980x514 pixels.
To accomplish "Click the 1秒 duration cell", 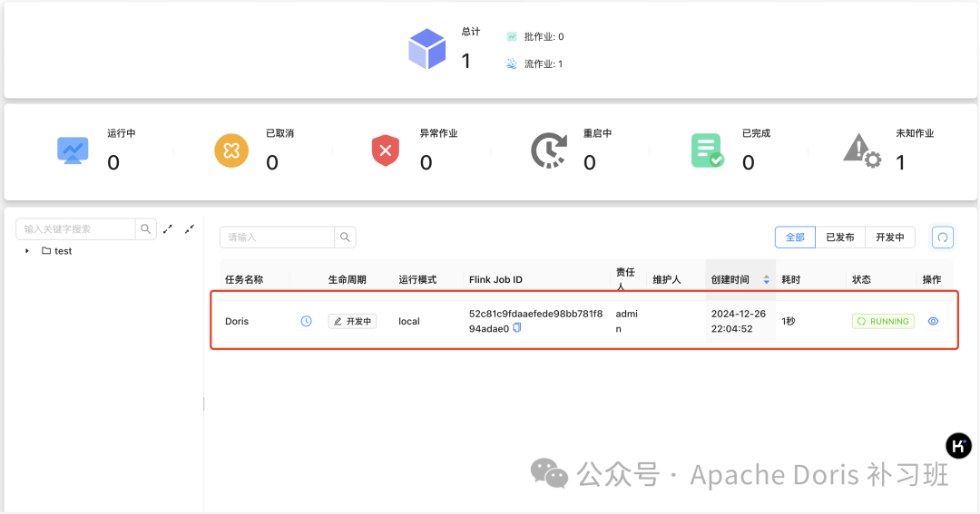I will [789, 321].
